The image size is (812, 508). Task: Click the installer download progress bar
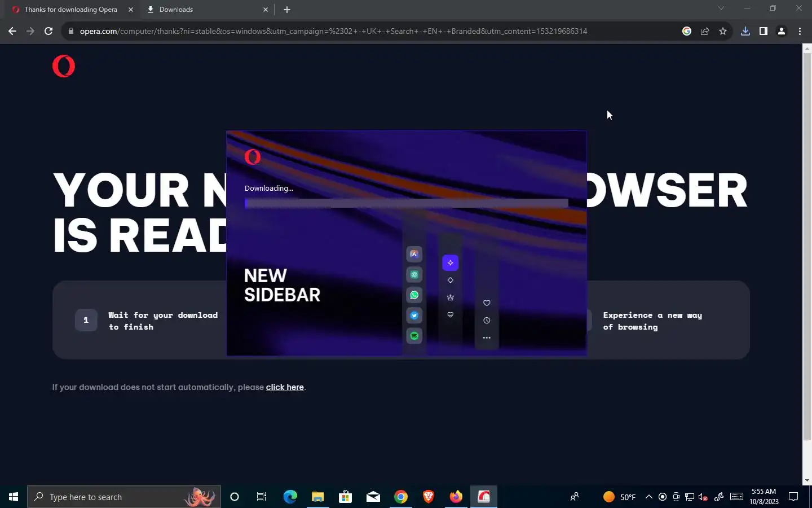click(x=406, y=203)
